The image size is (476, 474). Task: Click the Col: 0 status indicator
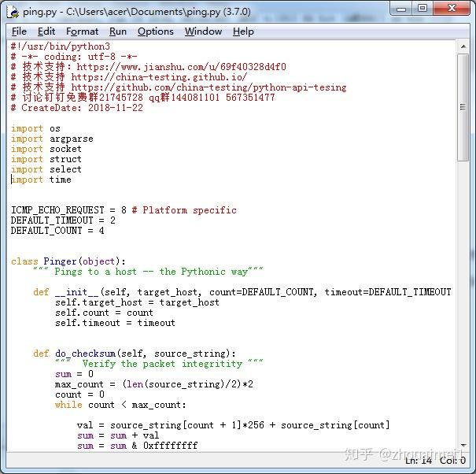click(x=452, y=461)
